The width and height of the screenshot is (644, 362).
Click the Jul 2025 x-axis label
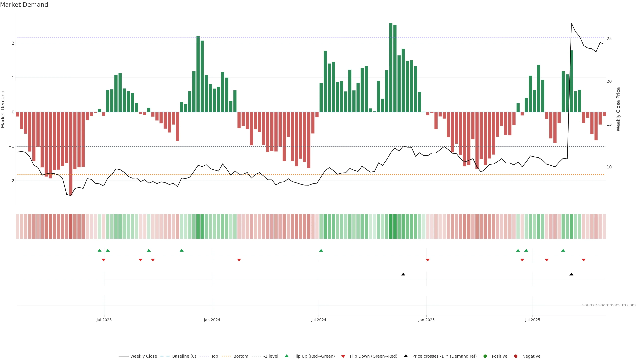tap(532, 320)
